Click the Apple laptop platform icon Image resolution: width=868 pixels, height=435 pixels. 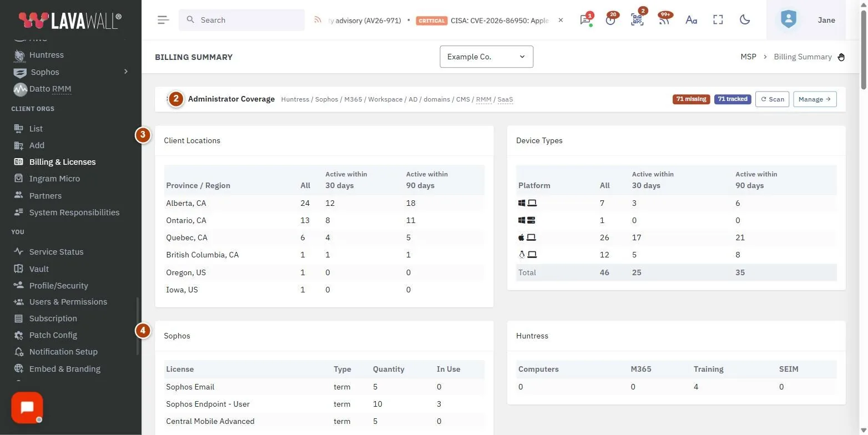pos(527,237)
